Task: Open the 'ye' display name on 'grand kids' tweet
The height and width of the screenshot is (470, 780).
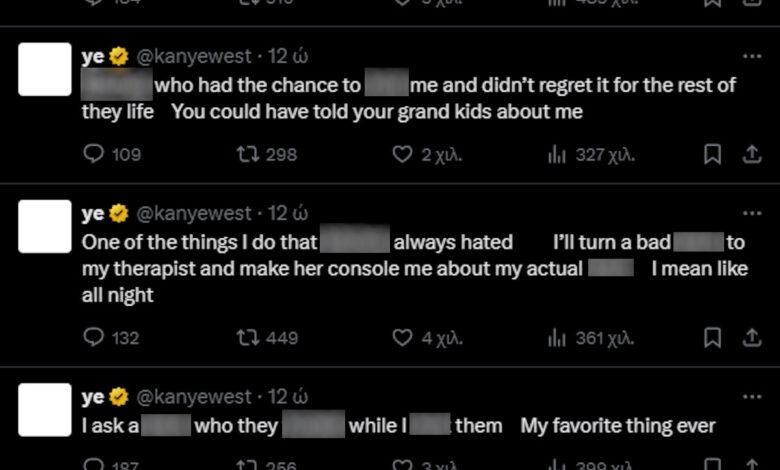Action: 93,57
